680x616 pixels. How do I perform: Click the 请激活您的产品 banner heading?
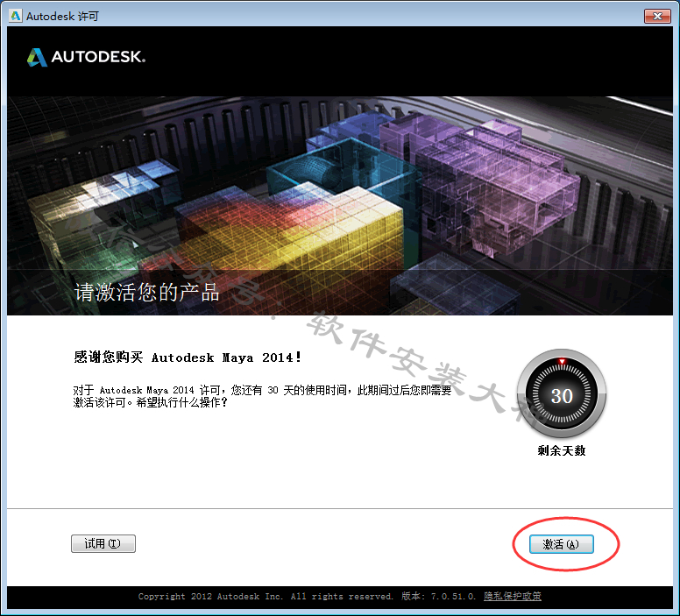coord(146,293)
